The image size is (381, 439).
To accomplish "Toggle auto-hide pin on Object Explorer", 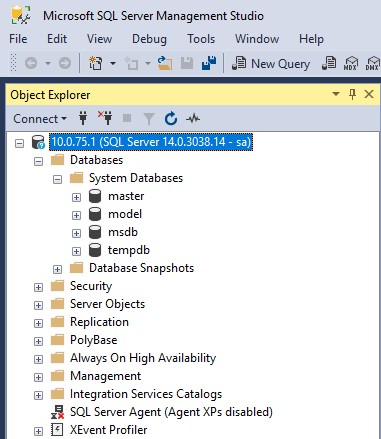I will (x=352, y=94).
